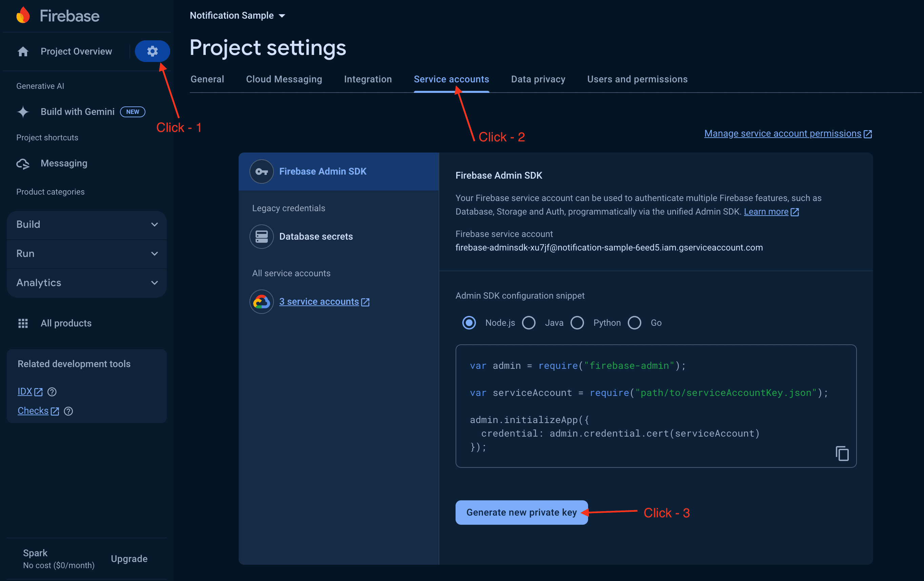Screen dimensions: 924x581
Task: Click external-link icon after Manage service account permissions
Action: 868,134
